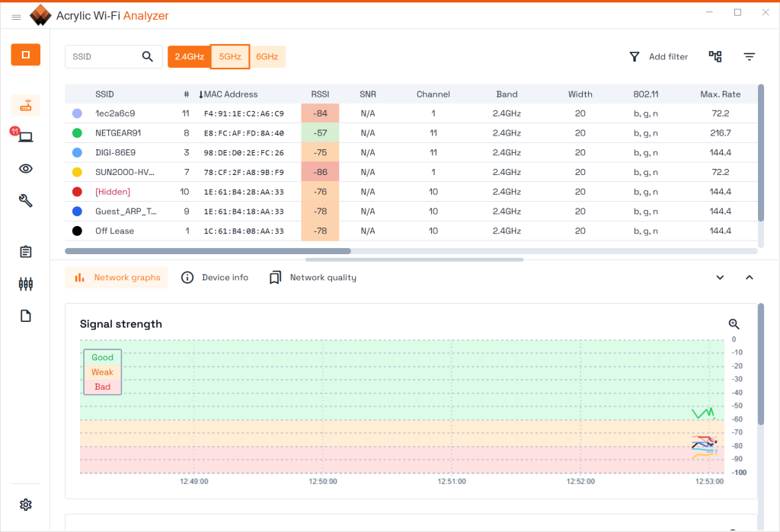Click the network table vertical scrollbar
The height and width of the screenshot is (532, 780).
click(x=761, y=153)
